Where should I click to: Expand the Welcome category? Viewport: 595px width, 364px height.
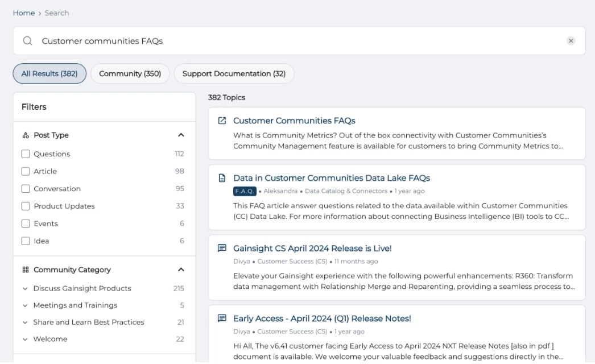pyautogui.click(x=25, y=340)
